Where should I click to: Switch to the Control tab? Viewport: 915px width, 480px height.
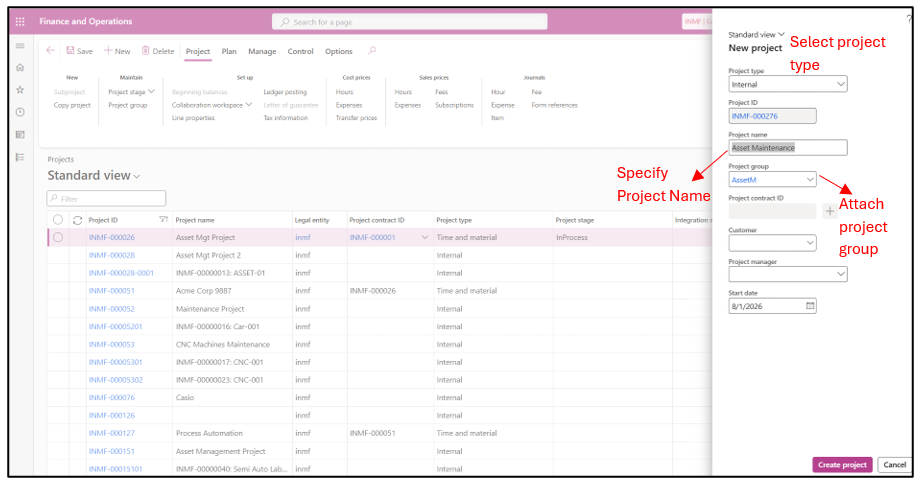[301, 51]
